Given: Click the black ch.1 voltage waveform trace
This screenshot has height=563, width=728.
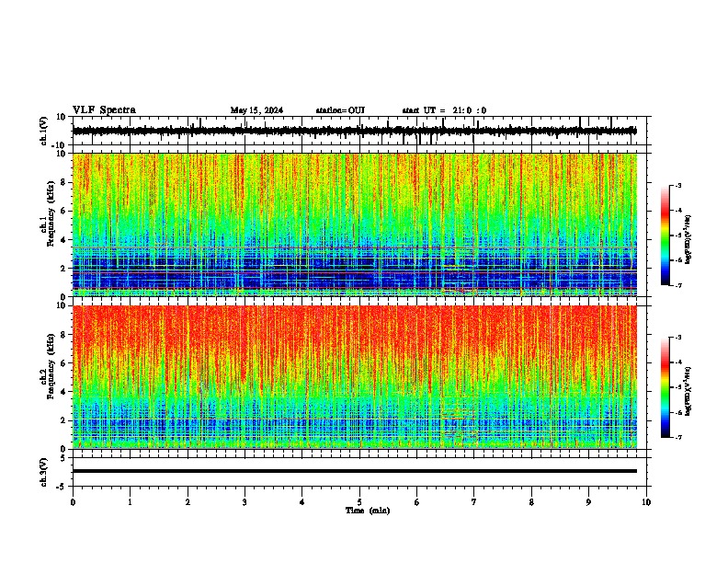Looking at the screenshot, I should pyautogui.click(x=354, y=131).
